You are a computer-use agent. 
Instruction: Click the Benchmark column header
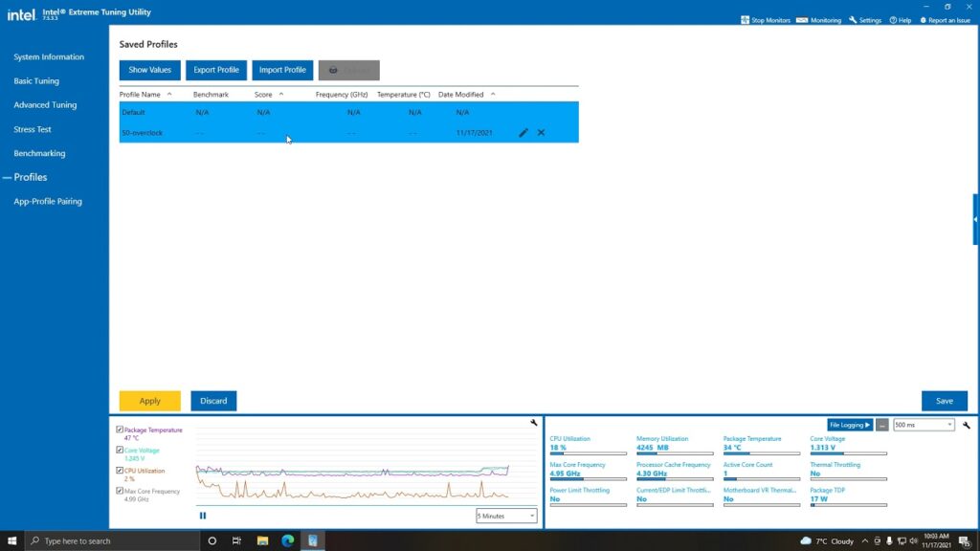pos(211,95)
